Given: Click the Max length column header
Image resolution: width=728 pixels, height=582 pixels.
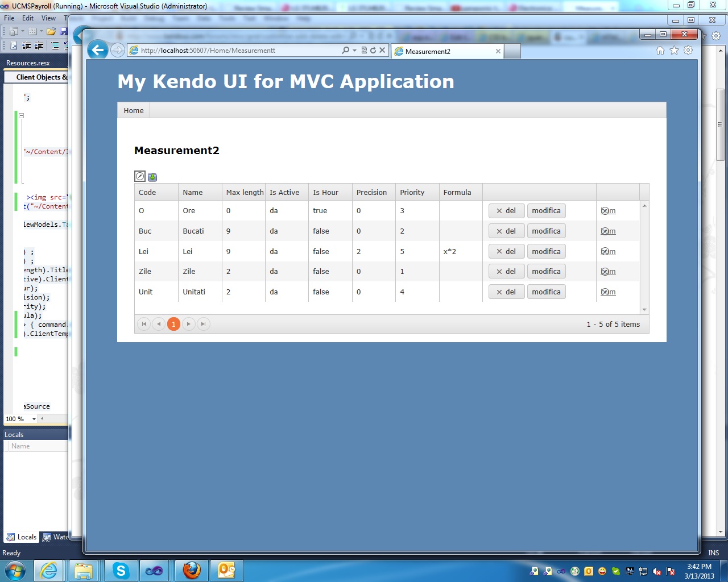Looking at the screenshot, I should coord(243,193).
